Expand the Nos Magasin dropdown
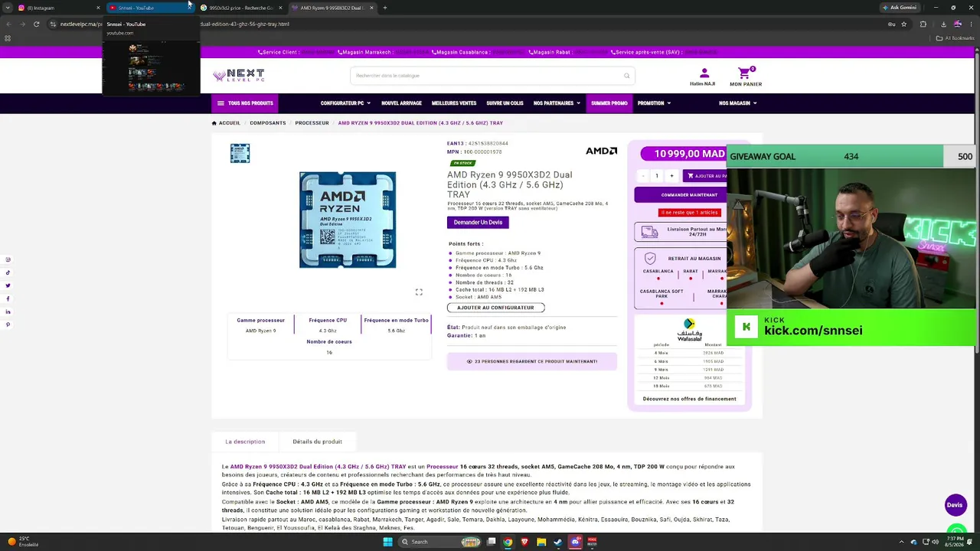The height and width of the screenshot is (551, 980). pos(737,103)
